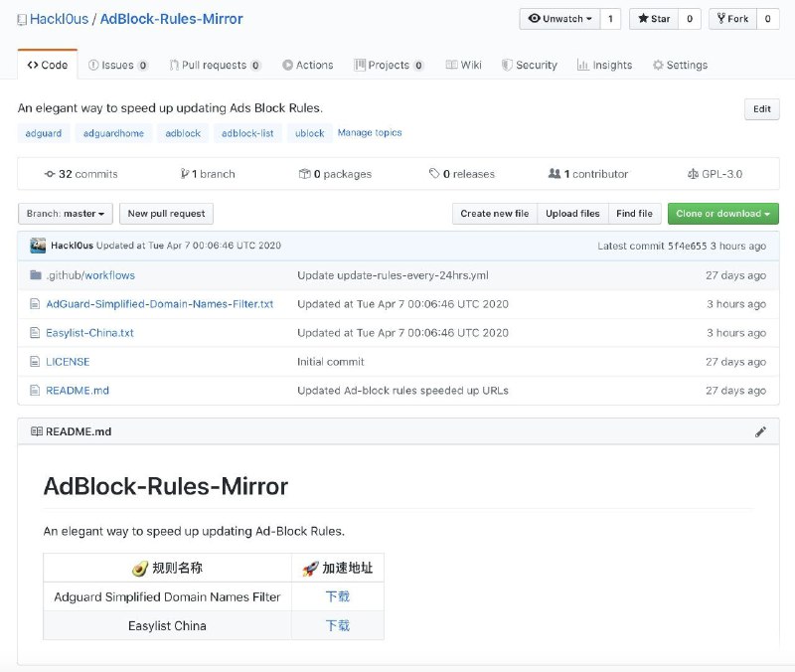This screenshot has width=795, height=672.
Task: Click 下载 link for Adguard Simplified Domain Names Filter
Action: point(338,596)
